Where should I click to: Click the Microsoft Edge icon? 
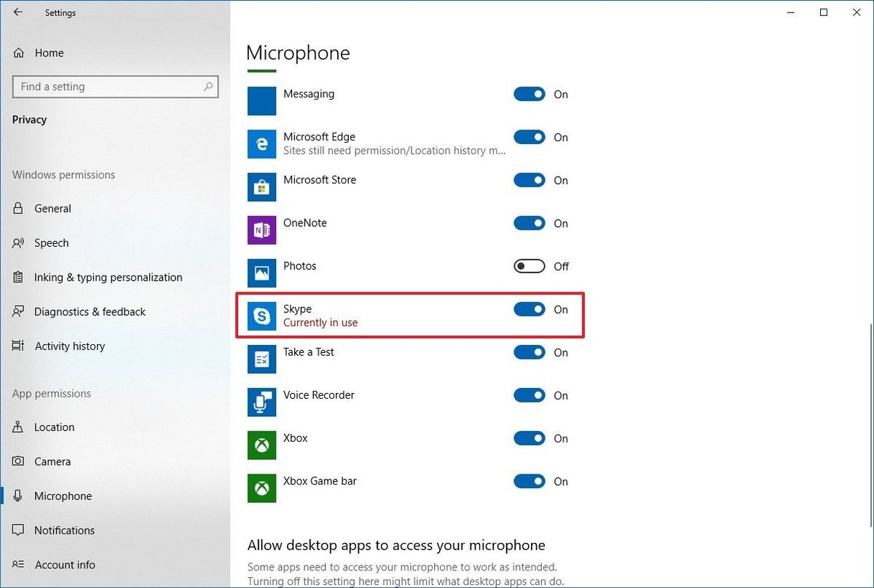(261, 143)
